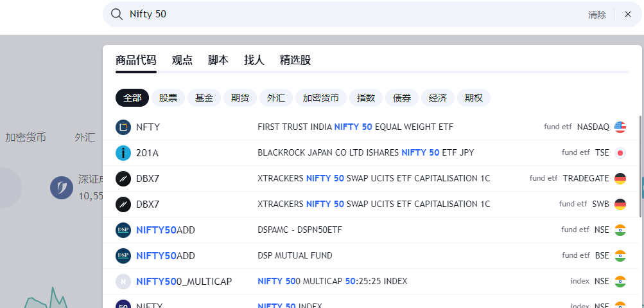The image size is (644, 308).
Task: Click the DBX7 TRADEGATE row logo icon
Action: (x=123, y=179)
